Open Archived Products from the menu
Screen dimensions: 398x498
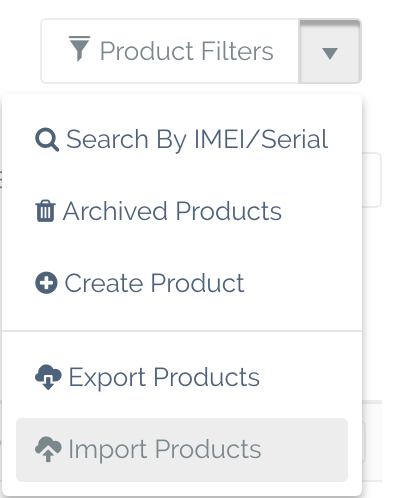pos(182,211)
